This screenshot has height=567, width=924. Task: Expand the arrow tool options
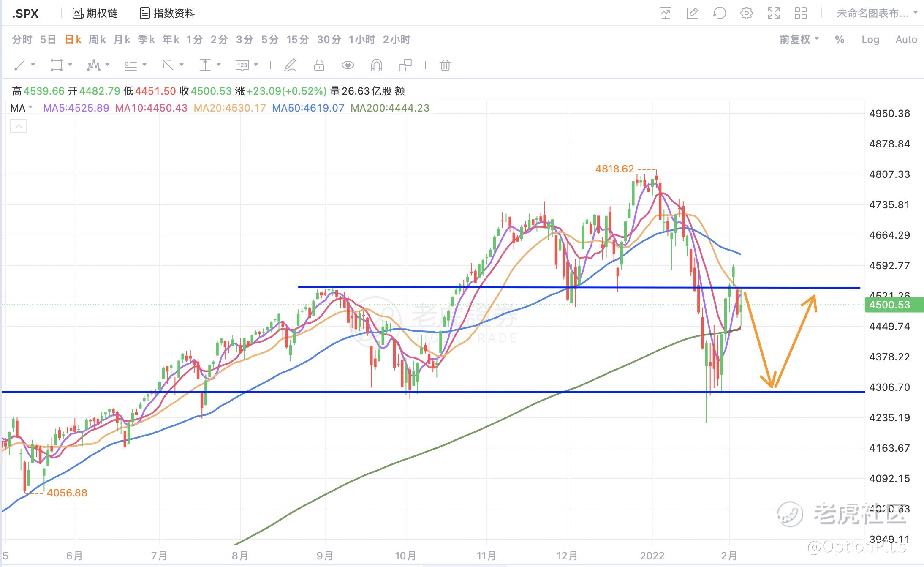pos(182,65)
